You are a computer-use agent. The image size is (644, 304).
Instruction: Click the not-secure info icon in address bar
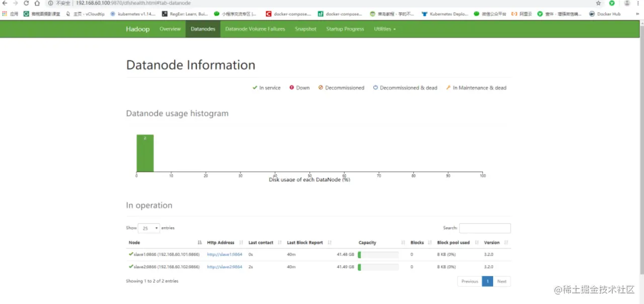(50, 3)
